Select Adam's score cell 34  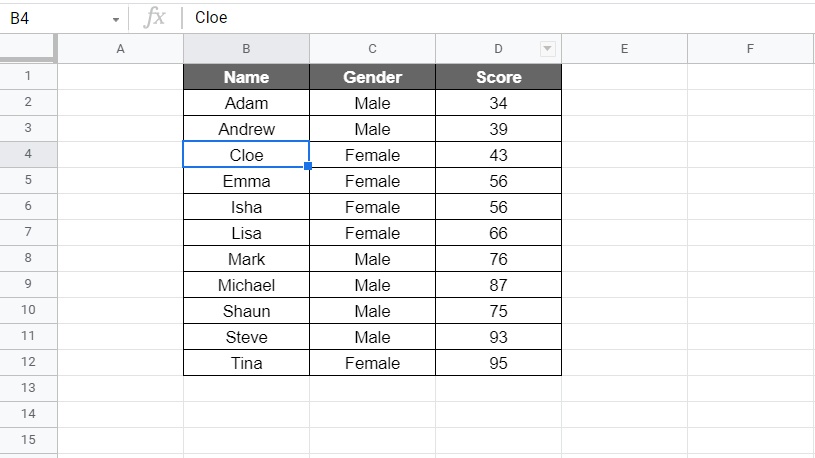pos(498,103)
